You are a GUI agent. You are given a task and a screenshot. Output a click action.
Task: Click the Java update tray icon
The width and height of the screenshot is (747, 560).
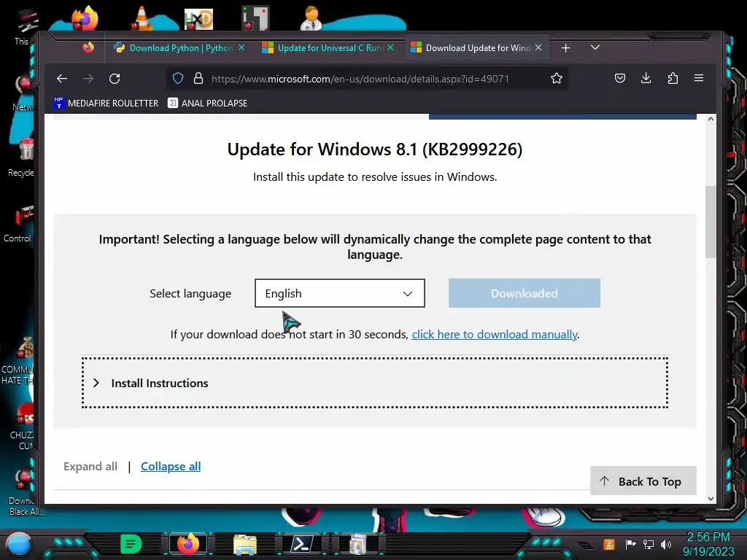[609, 544]
